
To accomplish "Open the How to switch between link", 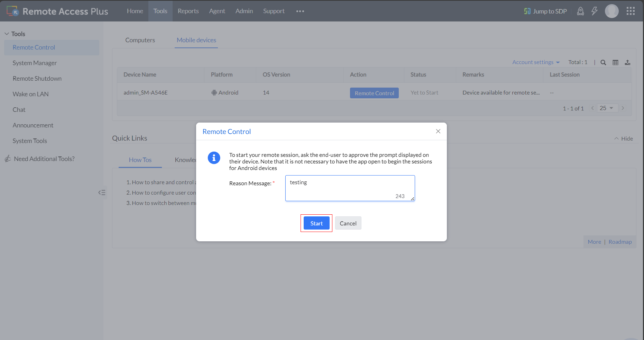I will [164, 203].
